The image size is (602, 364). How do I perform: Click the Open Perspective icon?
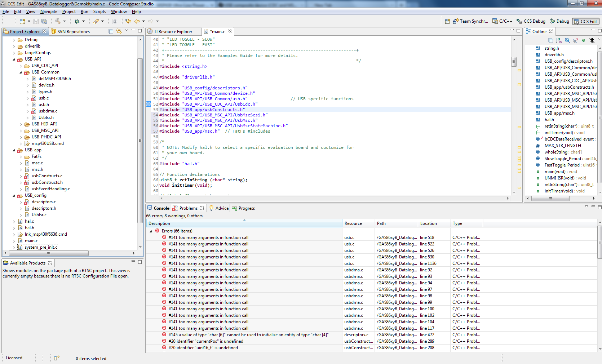447,21
